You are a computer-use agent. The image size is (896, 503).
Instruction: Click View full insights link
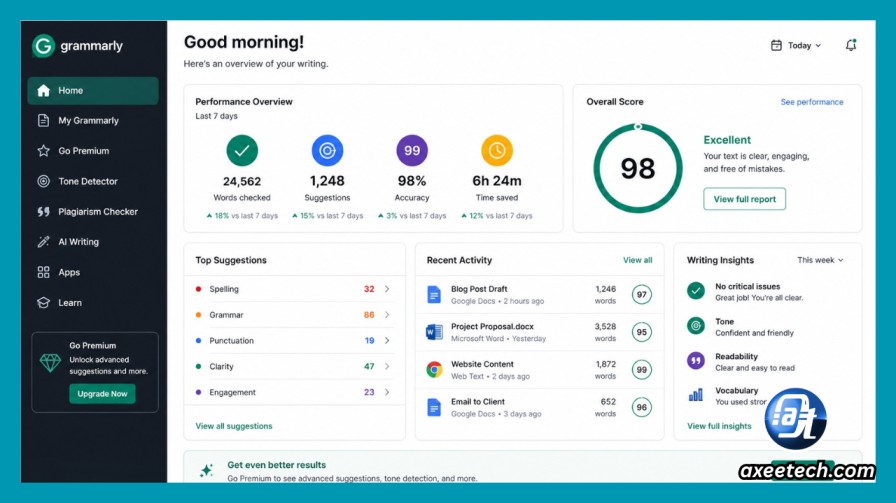click(x=719, y=426)
